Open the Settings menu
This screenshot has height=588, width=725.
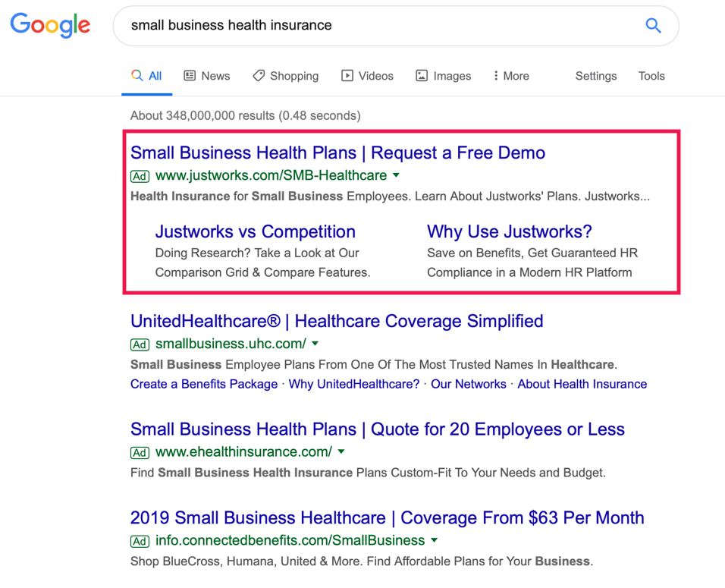coord(595,76)
